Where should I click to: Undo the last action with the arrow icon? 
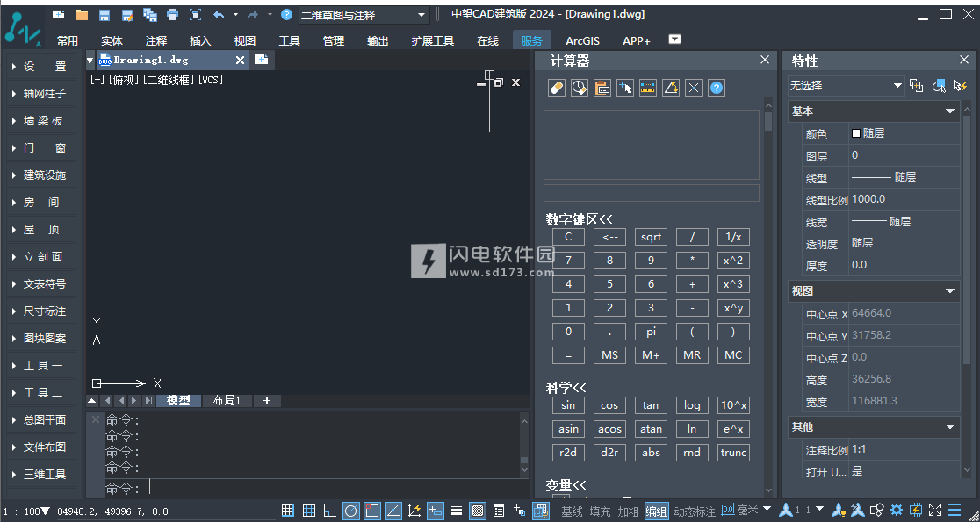tap(218, 14)
